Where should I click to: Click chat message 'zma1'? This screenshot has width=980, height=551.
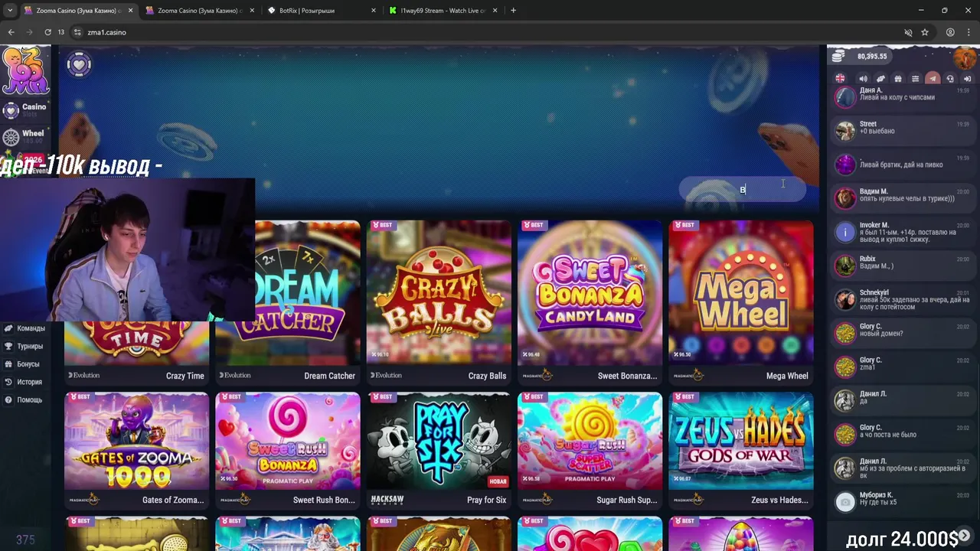point(867,367)
